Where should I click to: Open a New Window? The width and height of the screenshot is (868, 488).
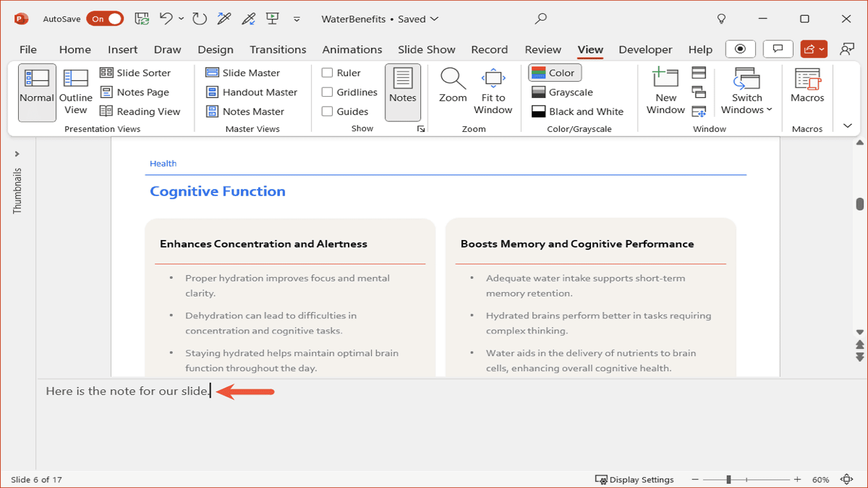[x=665, y=92]
